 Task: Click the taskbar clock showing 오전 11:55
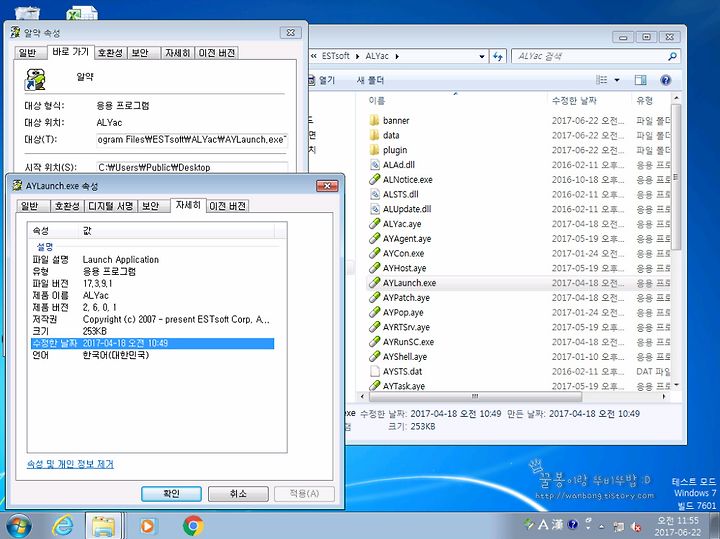[678, 527]
